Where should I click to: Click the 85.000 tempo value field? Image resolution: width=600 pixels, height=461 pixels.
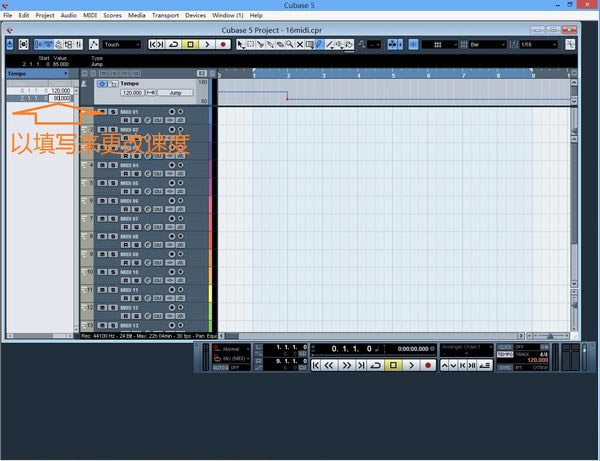click(x=61, y=98)
